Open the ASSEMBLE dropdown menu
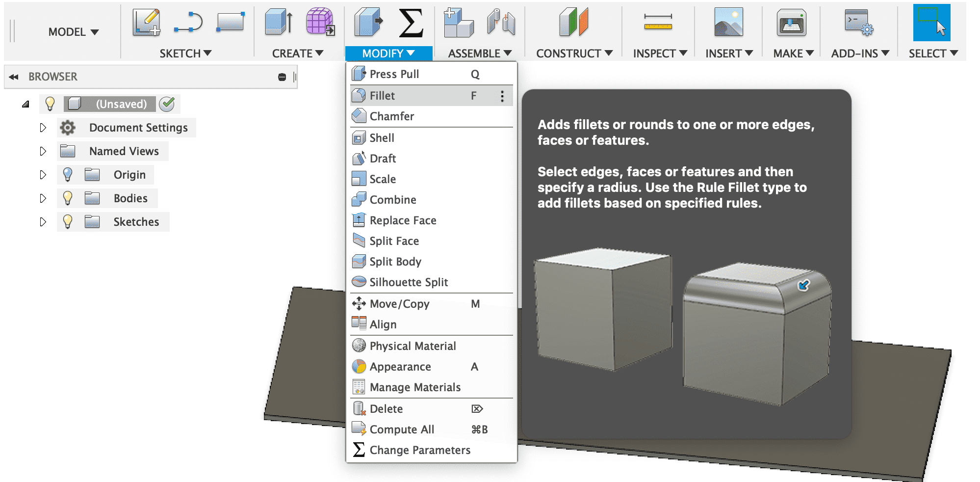This screenshot has width=980, height=482. (480, 53)
